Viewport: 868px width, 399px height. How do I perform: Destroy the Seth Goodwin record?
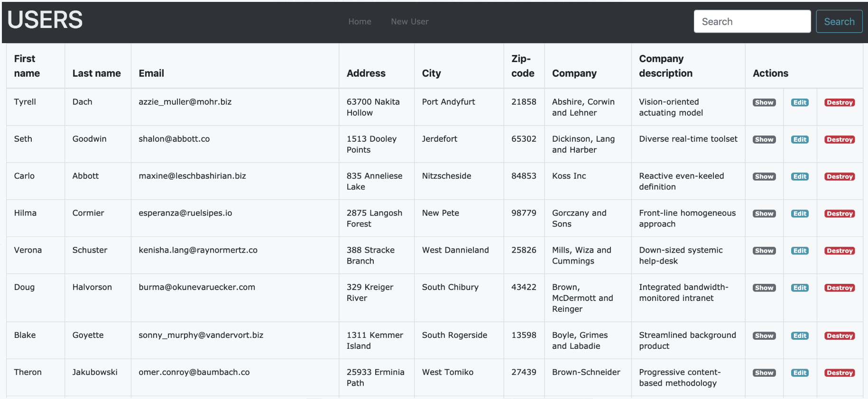pyautogui.click(x=839, y=140)
